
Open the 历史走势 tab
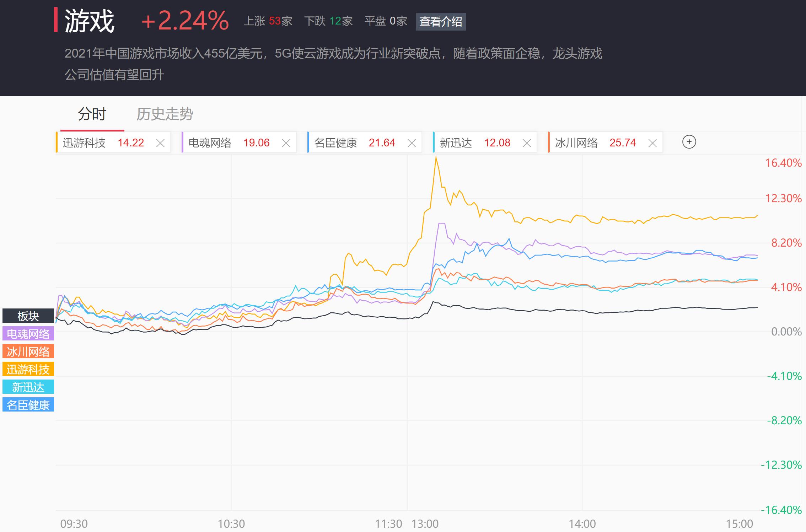165,114
